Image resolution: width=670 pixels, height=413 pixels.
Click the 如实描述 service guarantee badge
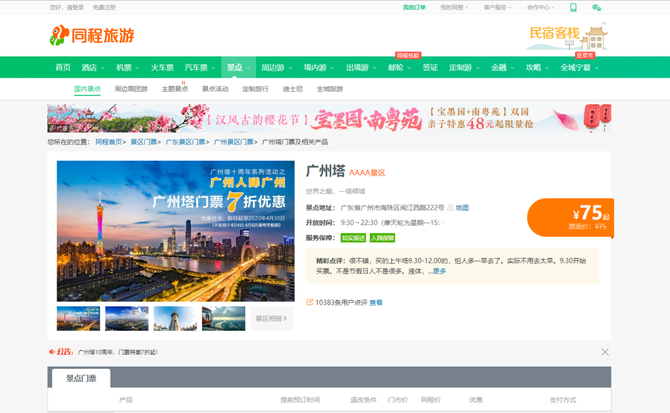point(353,238)
